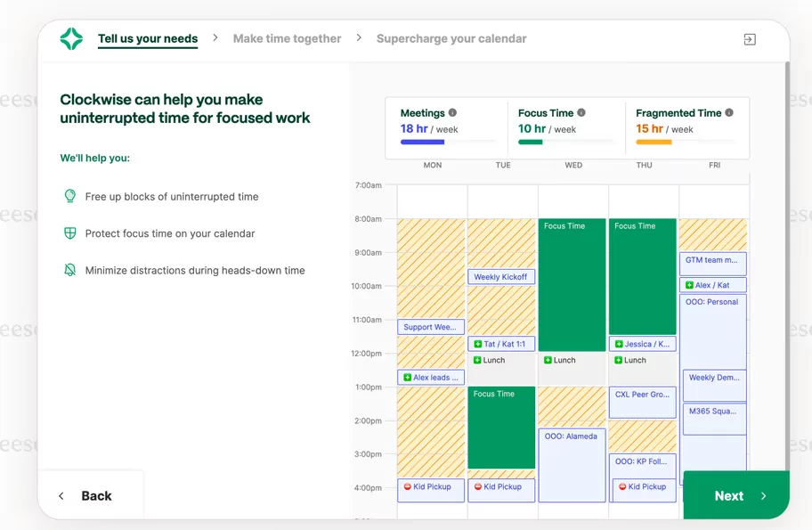812x530 pixels.
Task: Click the 18 hr / week value
Action: (429, 128)
